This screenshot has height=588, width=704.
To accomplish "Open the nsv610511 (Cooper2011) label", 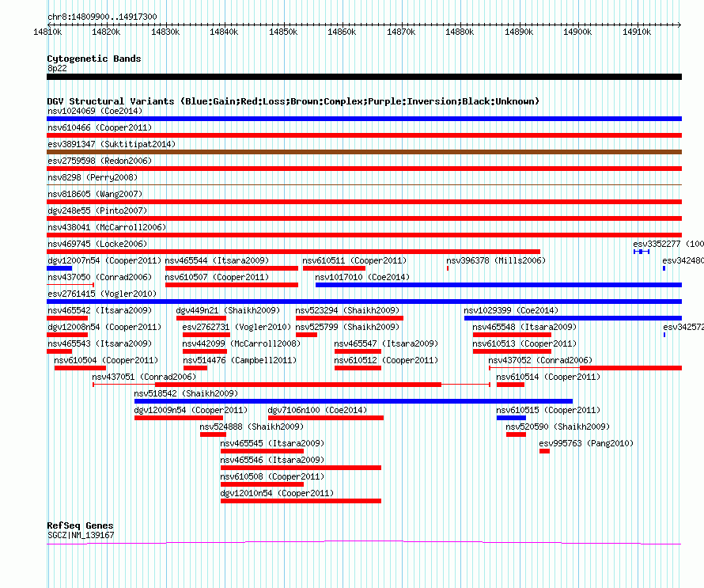I will point(354,260).
